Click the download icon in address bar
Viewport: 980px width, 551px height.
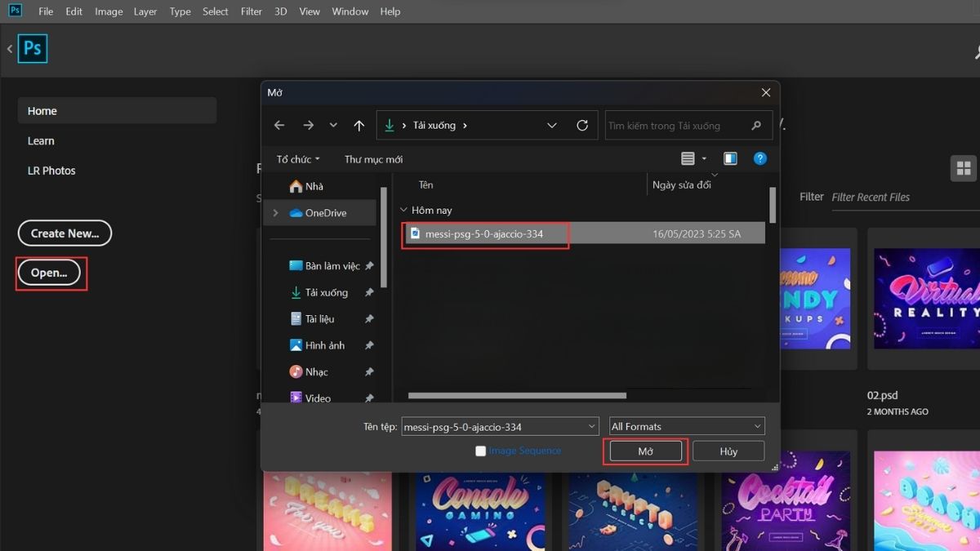(x=390, y=126)
